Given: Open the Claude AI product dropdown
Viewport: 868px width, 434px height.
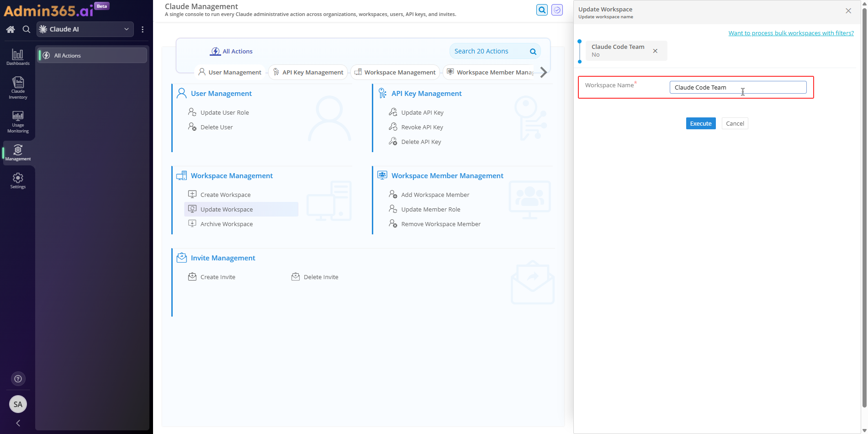Looking at the screenshot, I should pos(85,29).
